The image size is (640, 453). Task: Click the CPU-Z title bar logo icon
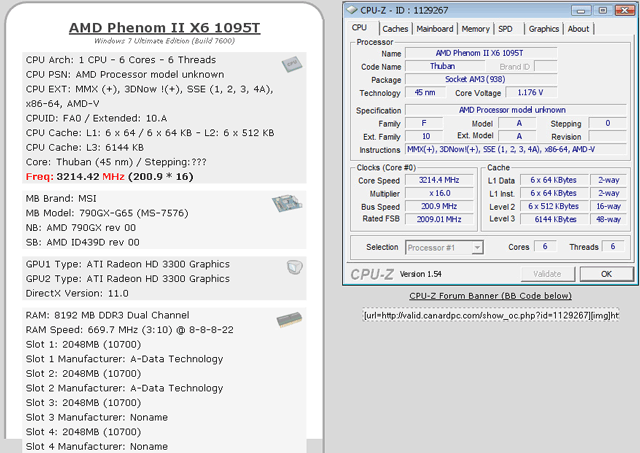pyautogui.click(x=351, y=10)
